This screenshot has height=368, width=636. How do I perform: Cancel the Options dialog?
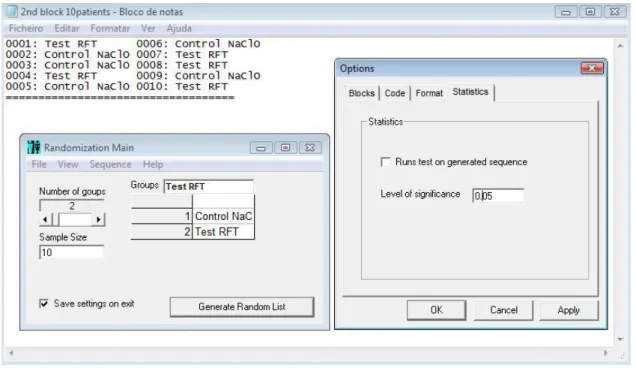[x=503, y=310]
